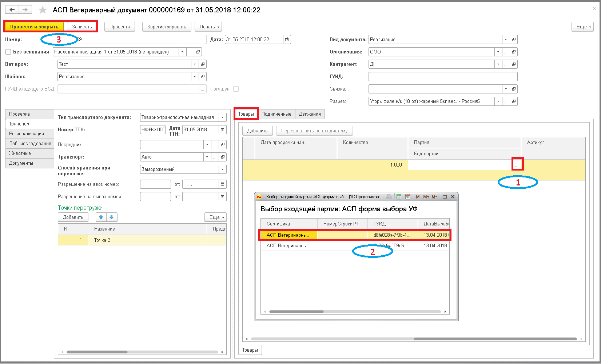Open the Вид документа record icon
601x364 pixels.
coord(514,39)
